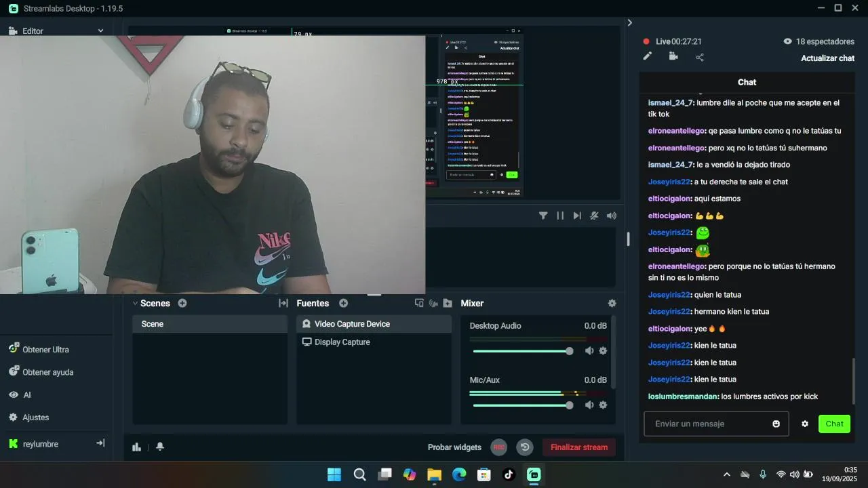Image resolution: width=868 pixels, height=488 pixels.
Task: Open File Explorer from the taskbar
Action: point(434,474)
